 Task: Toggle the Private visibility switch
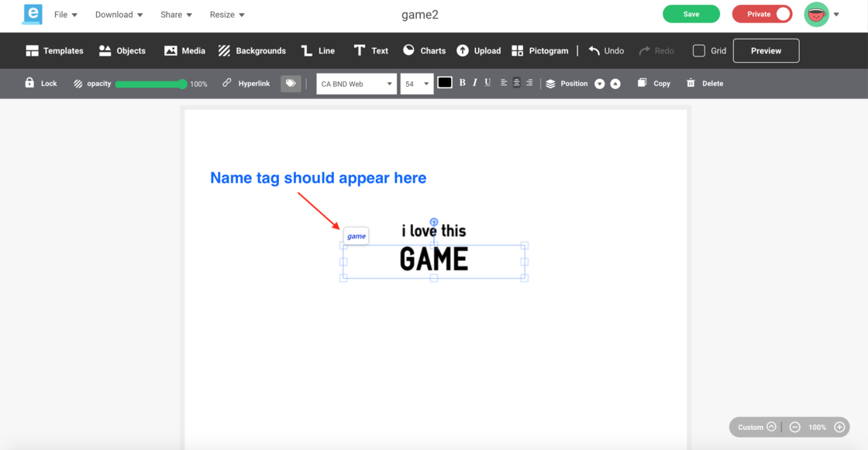coord(762,15)
